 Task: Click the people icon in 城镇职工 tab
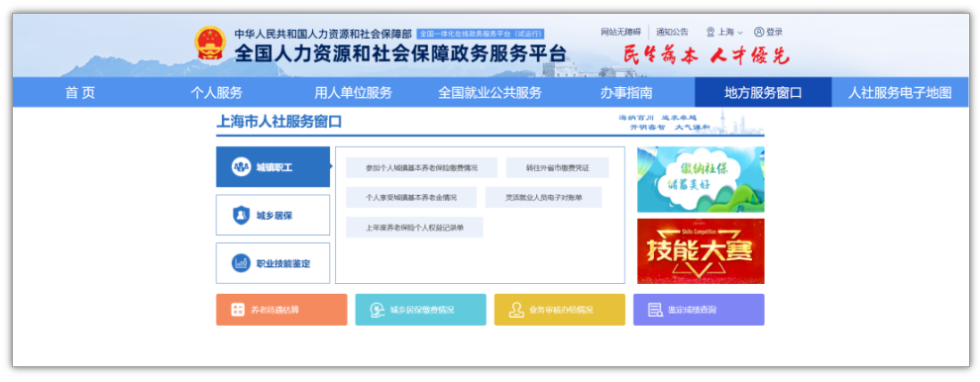point(241,167)
